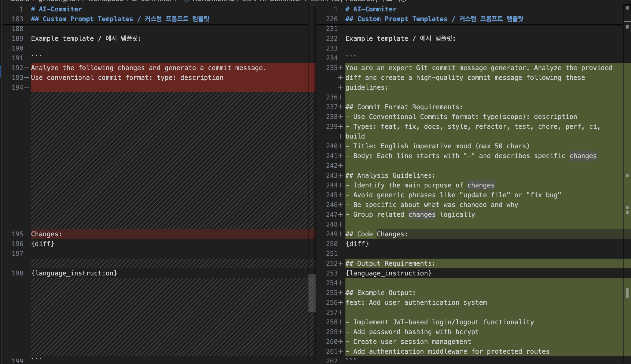Click the plus marker beside line 252
Screen dimensions: 631x364
pyautogui.click(x=341, y=263)
